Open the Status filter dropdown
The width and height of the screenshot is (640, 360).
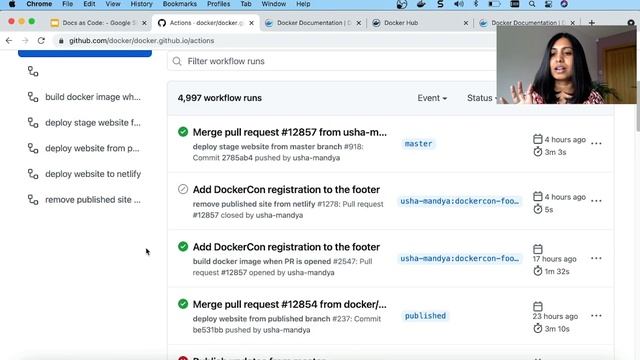[482, 98]
